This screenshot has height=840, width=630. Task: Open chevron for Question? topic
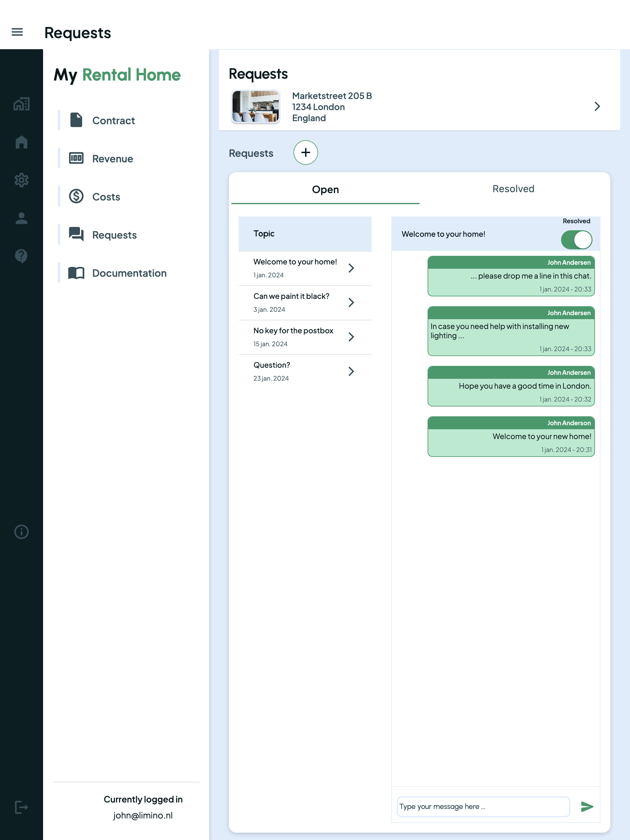[351, 371]
